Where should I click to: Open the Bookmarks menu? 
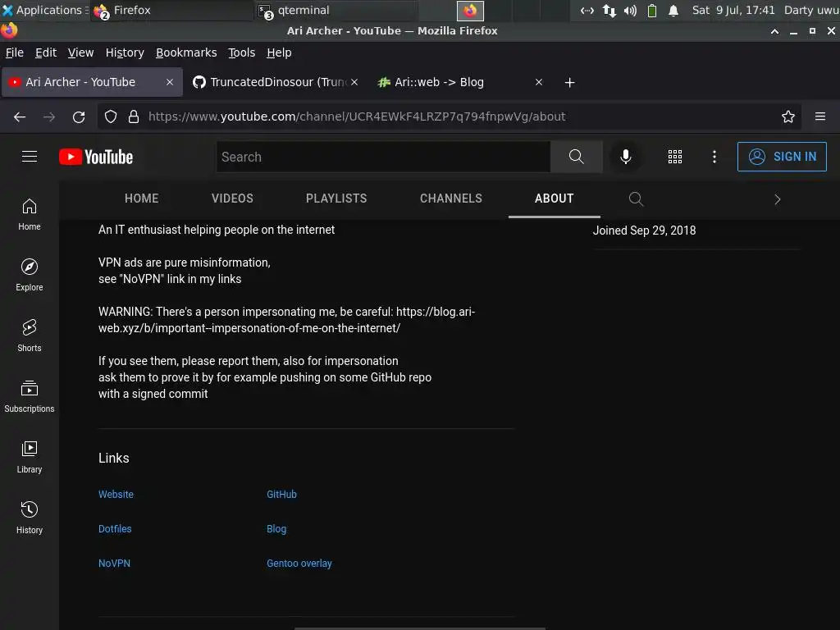tap(186, 52)
